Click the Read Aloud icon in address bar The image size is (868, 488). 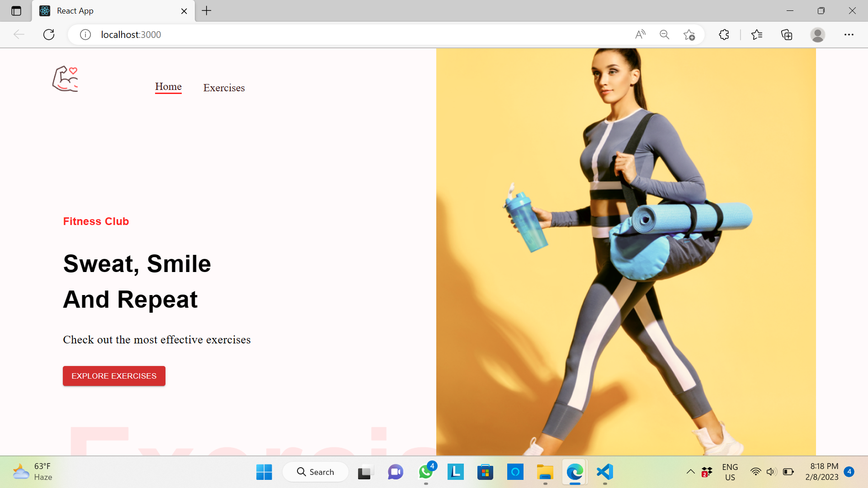click(640, 34)
